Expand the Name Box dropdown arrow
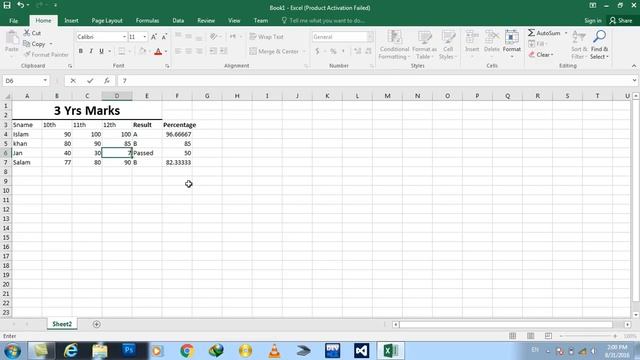This screenshot has height=360, width=640. [45, 81]
